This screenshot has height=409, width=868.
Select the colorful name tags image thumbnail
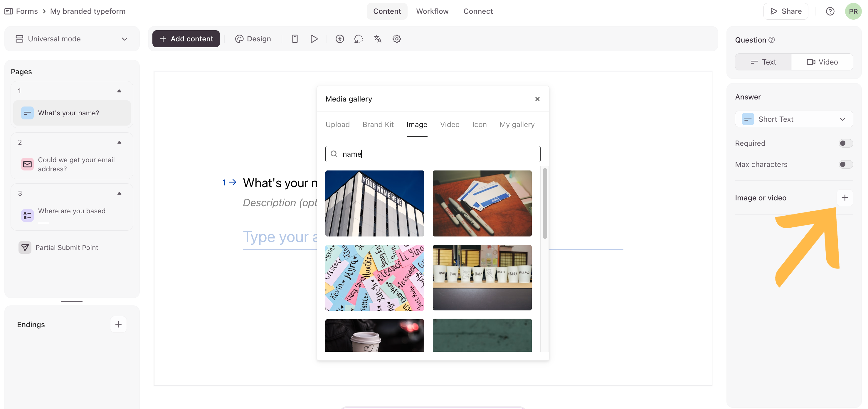(374, 278)
